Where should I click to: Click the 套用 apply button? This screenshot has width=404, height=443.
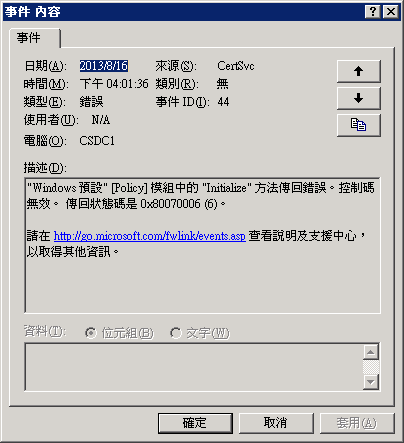pos(357,423)
